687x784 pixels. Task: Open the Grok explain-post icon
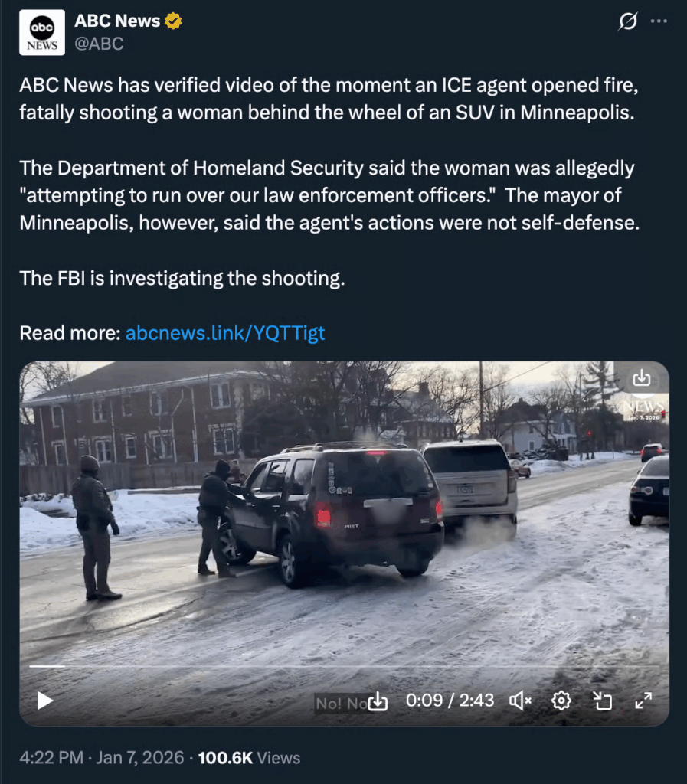pyautogui.click(x=628, y=21)
